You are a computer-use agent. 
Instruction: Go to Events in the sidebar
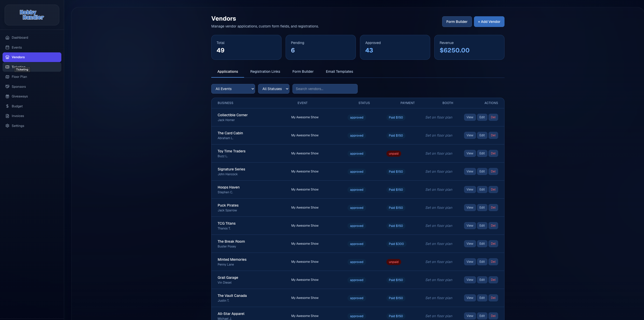32,47
